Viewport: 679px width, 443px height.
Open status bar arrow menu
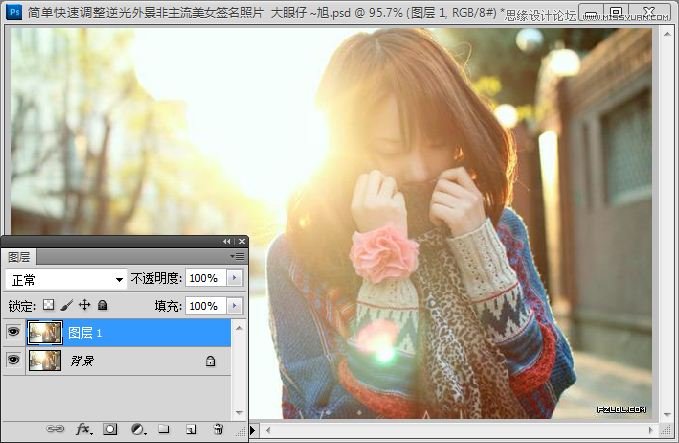tap(253, 430)
